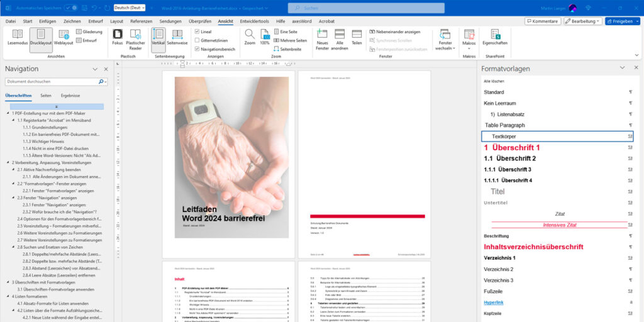The width and height of the screenshot is (644, 322).
Task: Switch to the Überprüfen tab
Action: coord(200,21)
